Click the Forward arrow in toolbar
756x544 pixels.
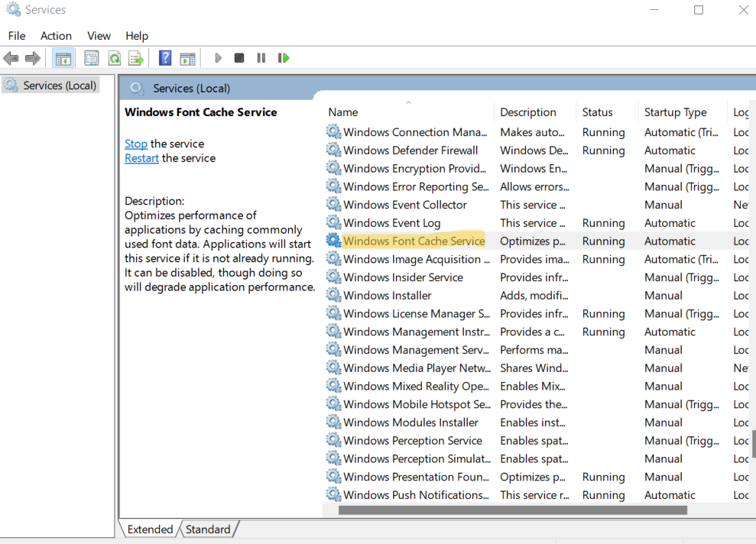click(33, 58)
